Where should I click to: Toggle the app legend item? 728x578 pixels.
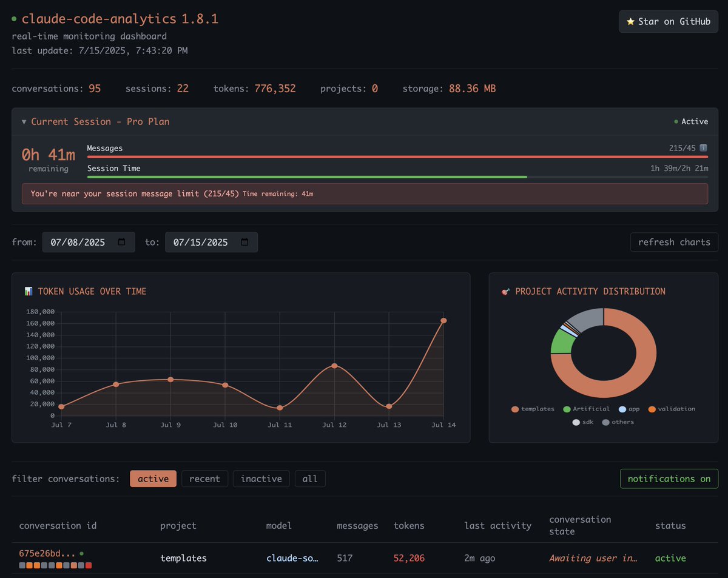[x=629, y=409]
